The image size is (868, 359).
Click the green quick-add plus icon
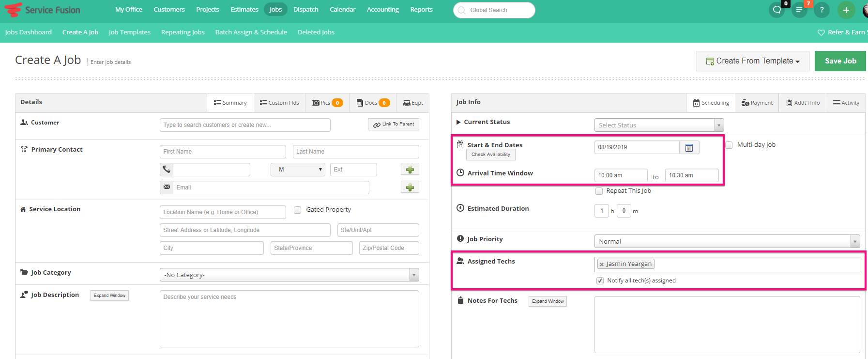(846, 10)
